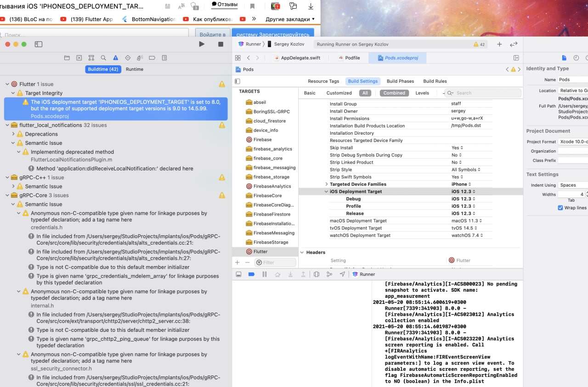The width and height of the screenshot is (588, 387).
Task: Open the AppDelegate.swift editor tab
Action: (297, 58)
